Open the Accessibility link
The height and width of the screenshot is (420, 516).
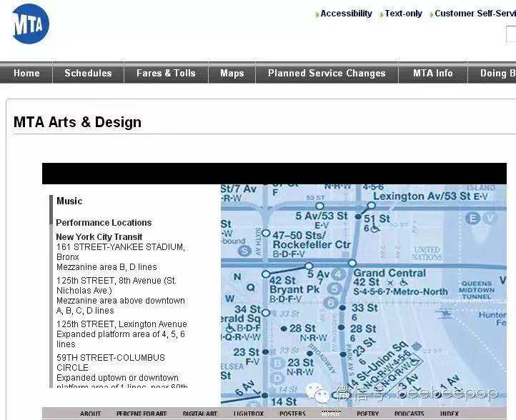point(346,14)
